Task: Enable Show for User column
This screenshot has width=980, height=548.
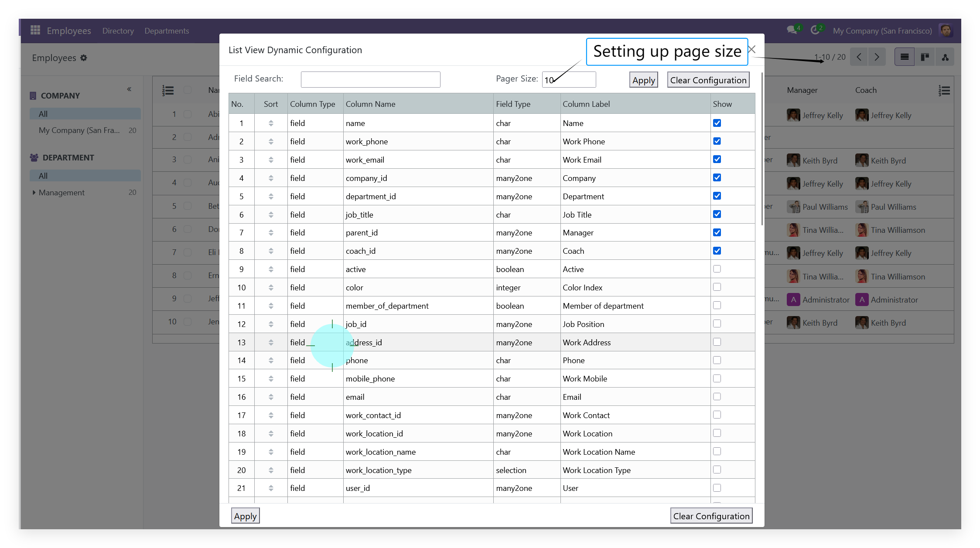Action: pyautogui.click(x=717, y=488)
